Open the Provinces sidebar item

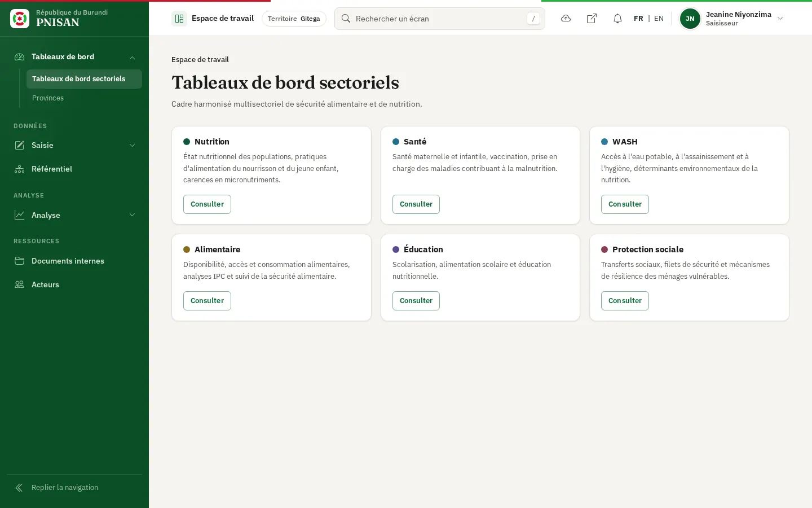pyautogui.click(x=84, y=98)
